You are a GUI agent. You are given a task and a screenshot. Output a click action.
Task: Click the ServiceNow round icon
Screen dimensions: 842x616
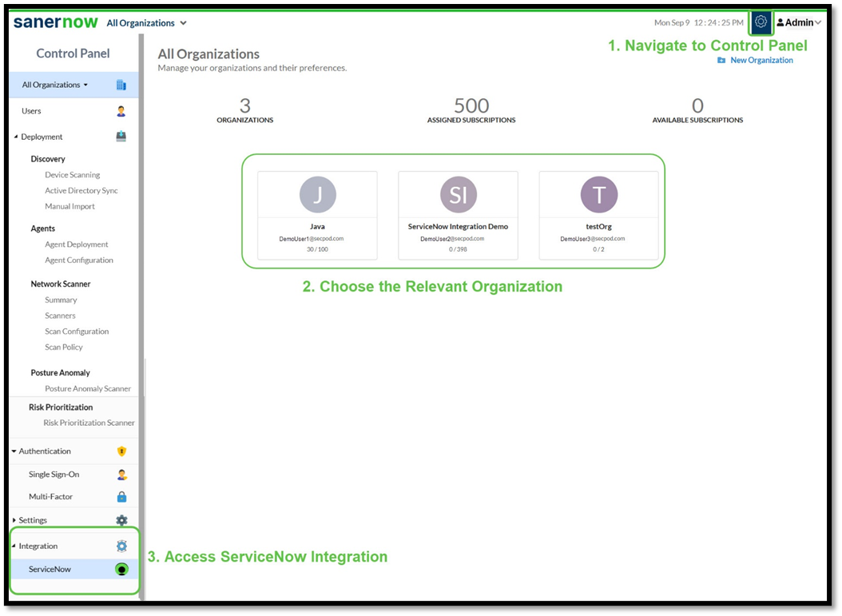click(x=122, y=570)
